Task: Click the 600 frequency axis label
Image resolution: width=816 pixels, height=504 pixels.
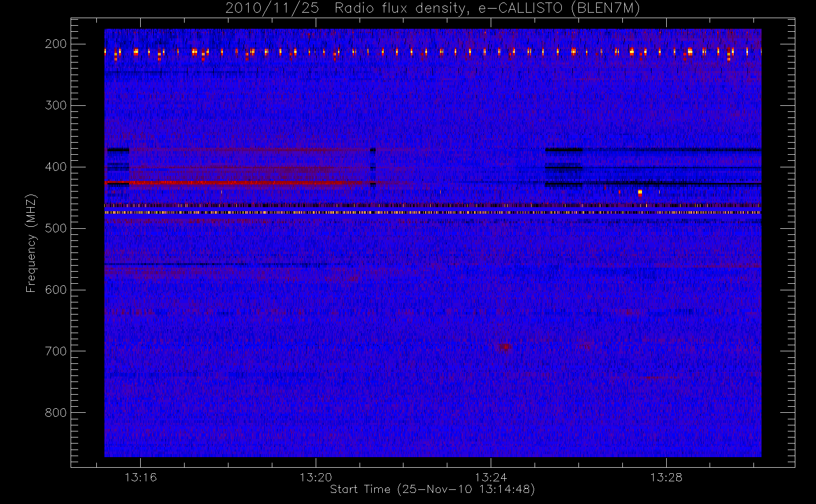Action: click(56, 290)
